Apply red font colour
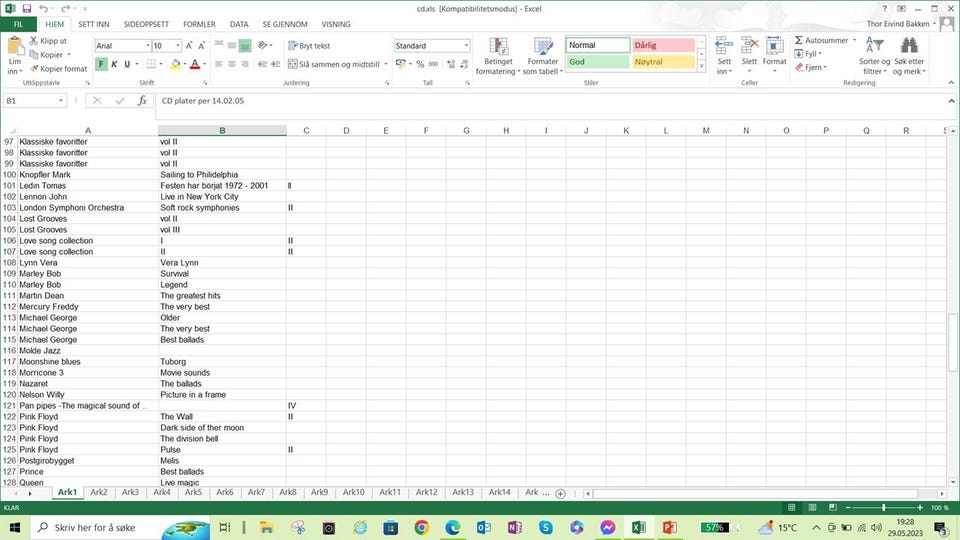The width and height of the screenshot is (960, 540). click(195, 64)
